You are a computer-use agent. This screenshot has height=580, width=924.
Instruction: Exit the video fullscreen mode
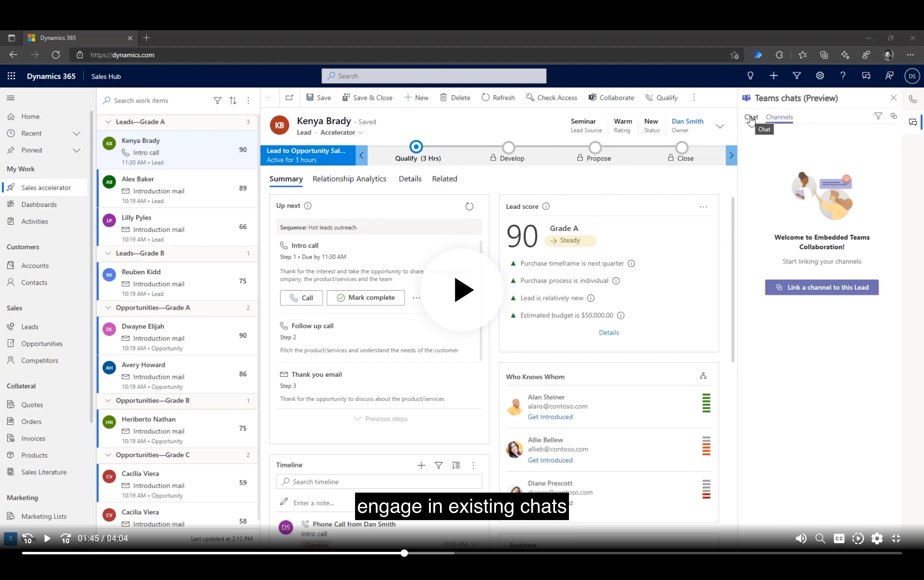point(896,538)
